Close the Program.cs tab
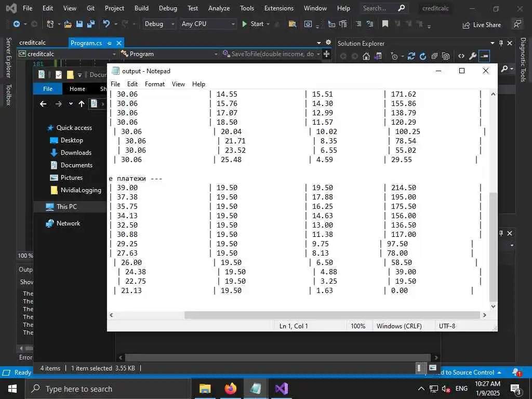The height and width of the screenshot is (399, 532). [x=119, y=43]
